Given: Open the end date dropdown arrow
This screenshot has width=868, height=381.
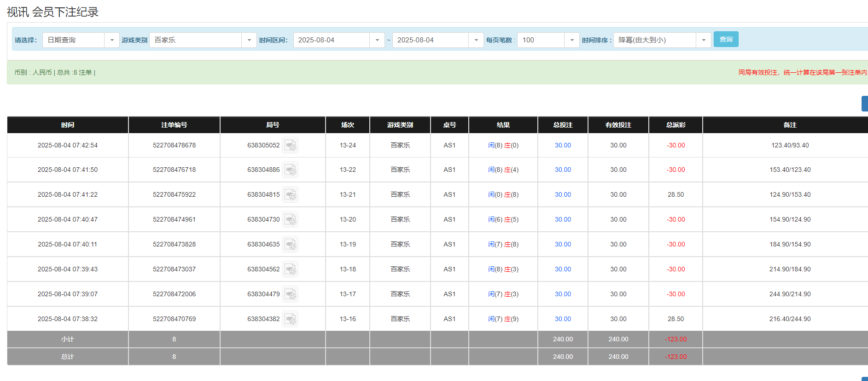Looking at the screenshot, I should pos(476,40).
